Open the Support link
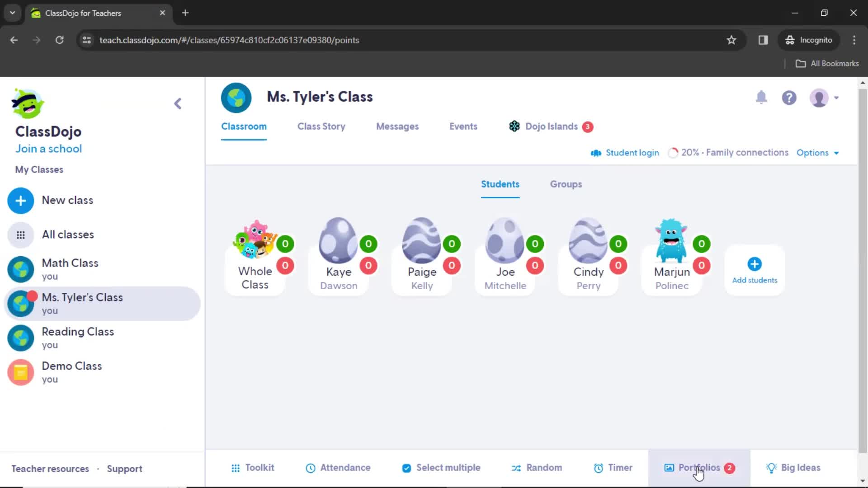868x488 pixels. coord(124,469)
